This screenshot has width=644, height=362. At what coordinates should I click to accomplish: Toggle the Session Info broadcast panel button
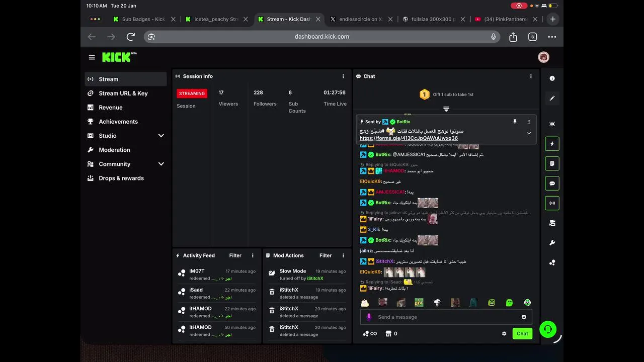pyautogui.click(x=552, y=203)
